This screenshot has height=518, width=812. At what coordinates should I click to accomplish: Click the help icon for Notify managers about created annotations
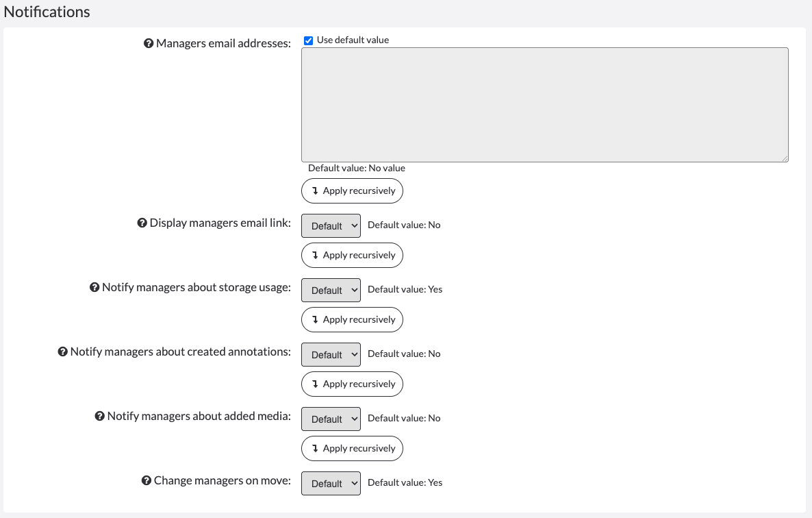click(63, 351)
